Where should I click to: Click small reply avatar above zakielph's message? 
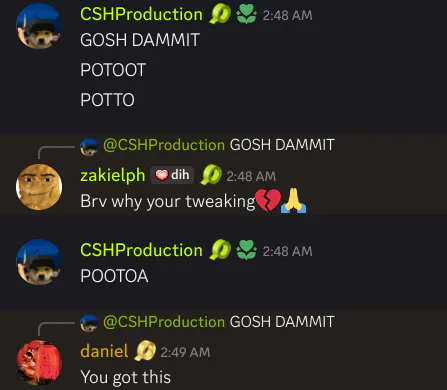(x=89, y=147)
